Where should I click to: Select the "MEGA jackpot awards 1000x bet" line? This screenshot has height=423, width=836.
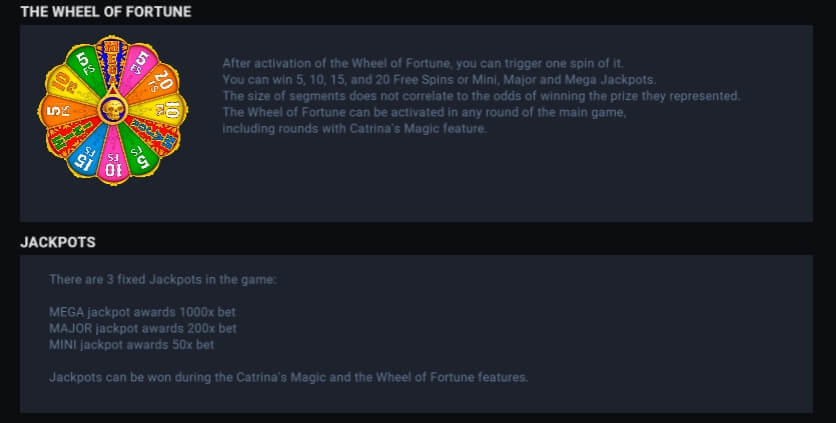[x=142, y=312]
